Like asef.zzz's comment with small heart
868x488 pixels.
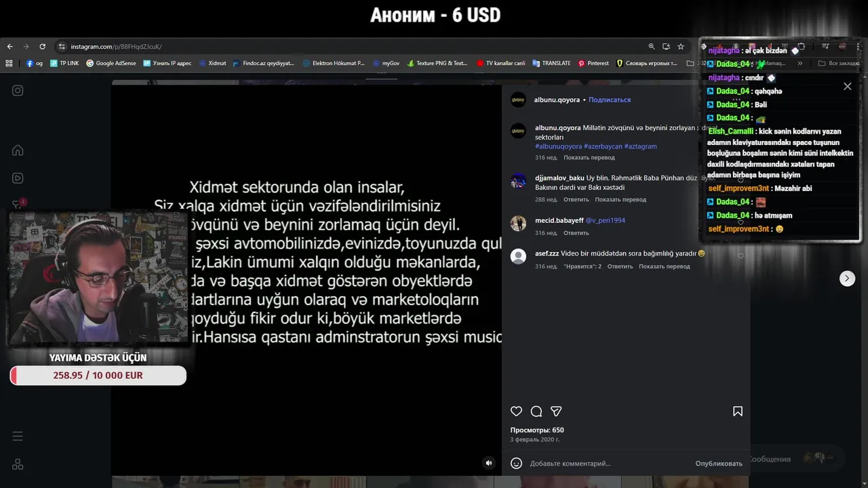click(x=741, y=256)
